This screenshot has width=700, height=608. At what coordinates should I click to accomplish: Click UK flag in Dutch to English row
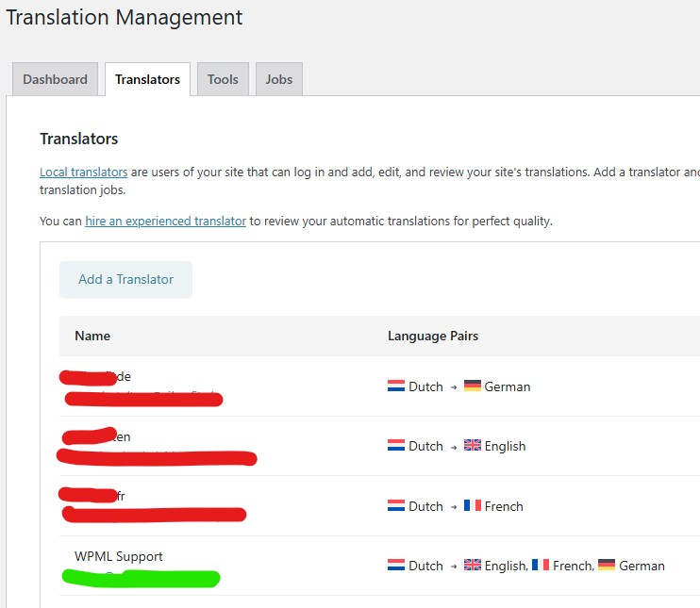tap(473, 445)
